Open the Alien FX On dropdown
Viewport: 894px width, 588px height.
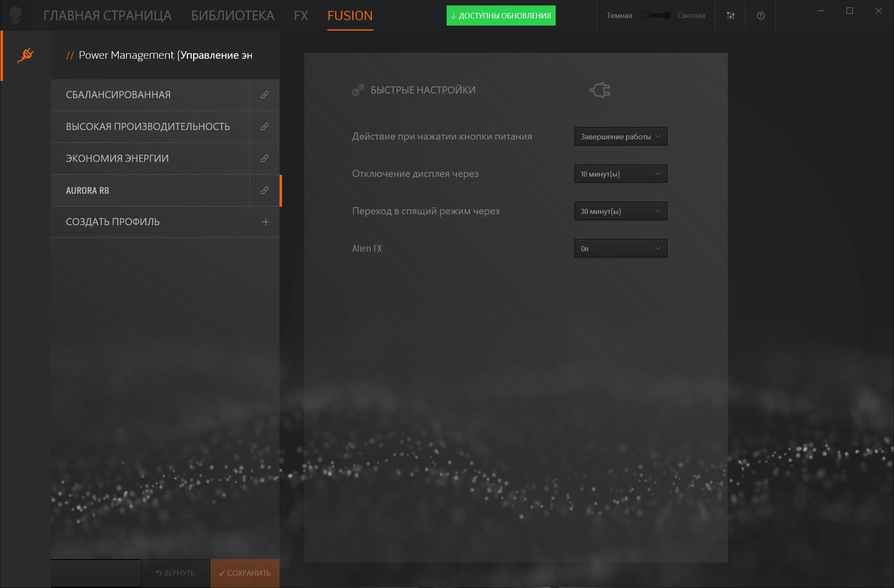coord(621,248)
